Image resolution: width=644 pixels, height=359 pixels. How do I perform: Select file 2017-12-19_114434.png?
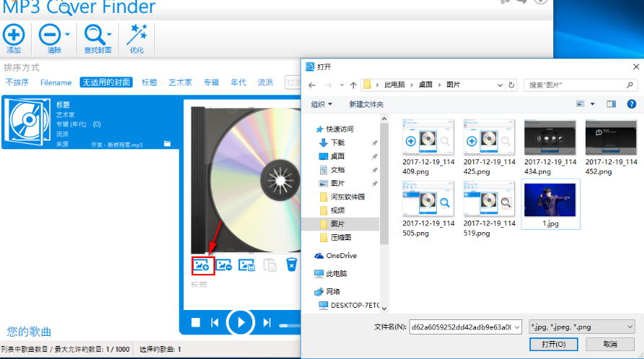point(550,148)
